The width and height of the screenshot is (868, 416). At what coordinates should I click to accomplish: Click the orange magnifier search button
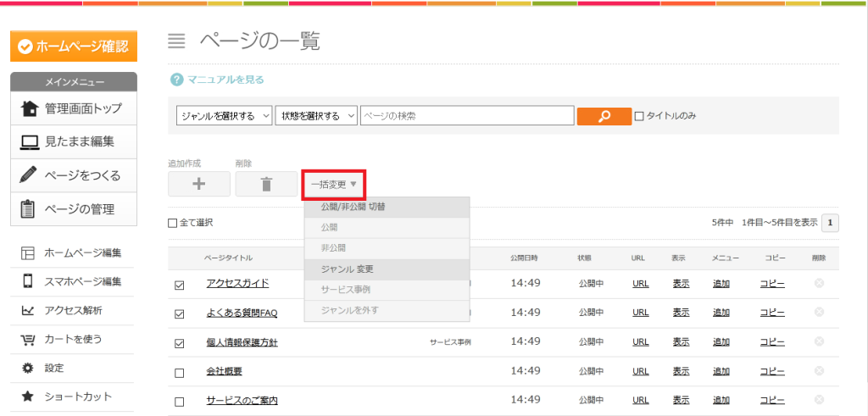pyautogui.click(x=604, y=116)
